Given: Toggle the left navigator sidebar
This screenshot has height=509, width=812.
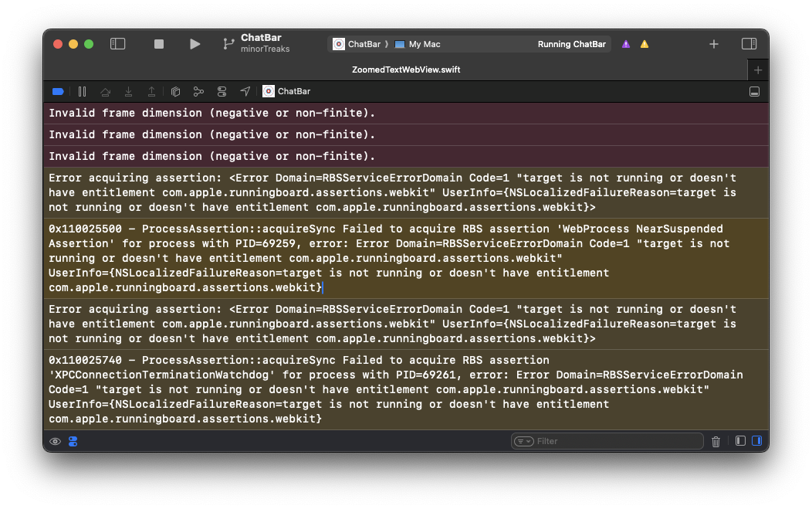Looking at the screenshot, I should (x=117, y=44).
